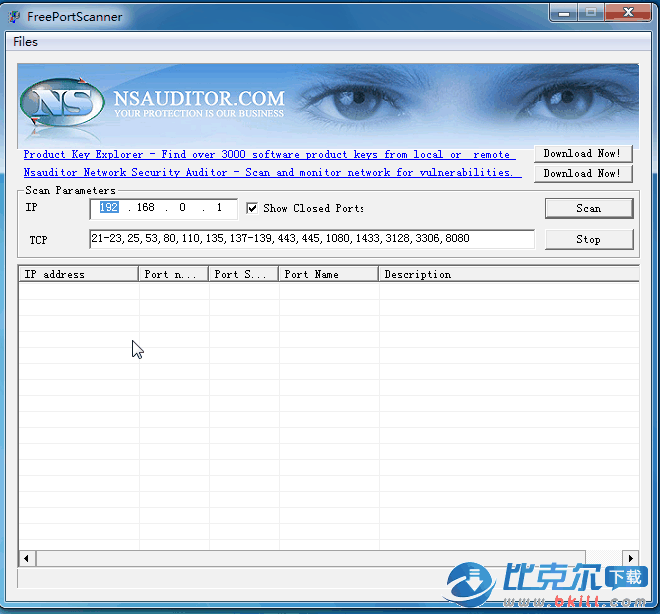
Task: Click the right arrow of the horizontal scrollbar
Action: tap(631, 558)
